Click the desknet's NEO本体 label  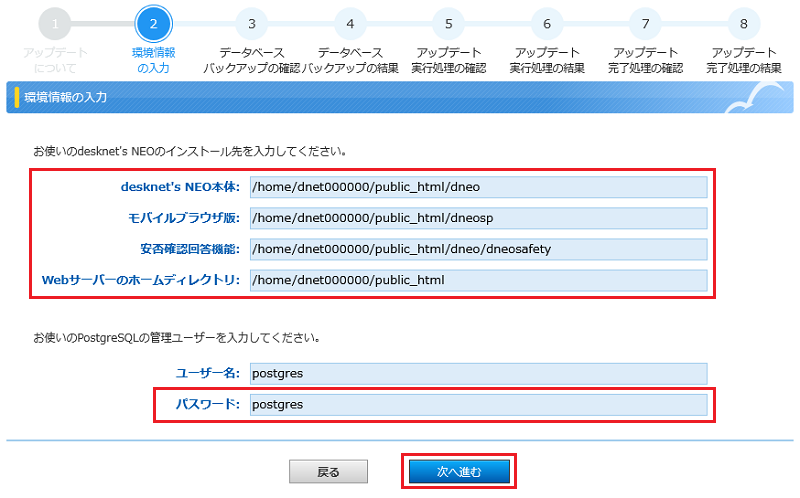[180, 187]
